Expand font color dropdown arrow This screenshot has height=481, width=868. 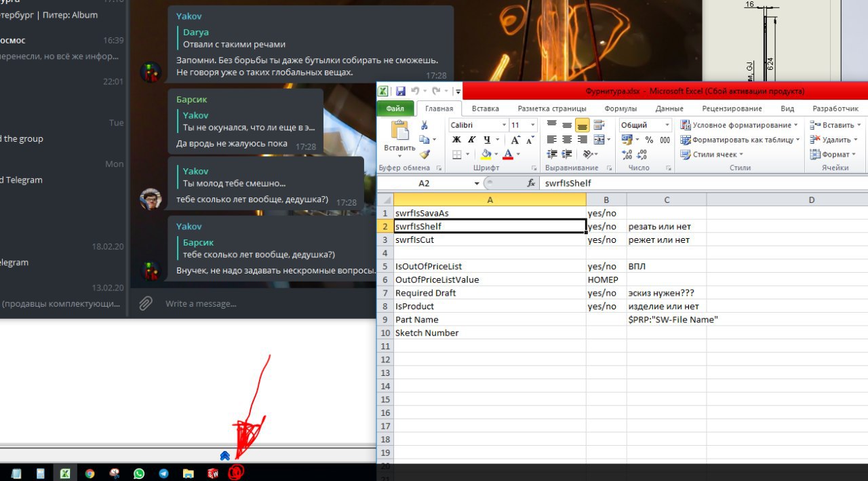(x=517, y=155)
